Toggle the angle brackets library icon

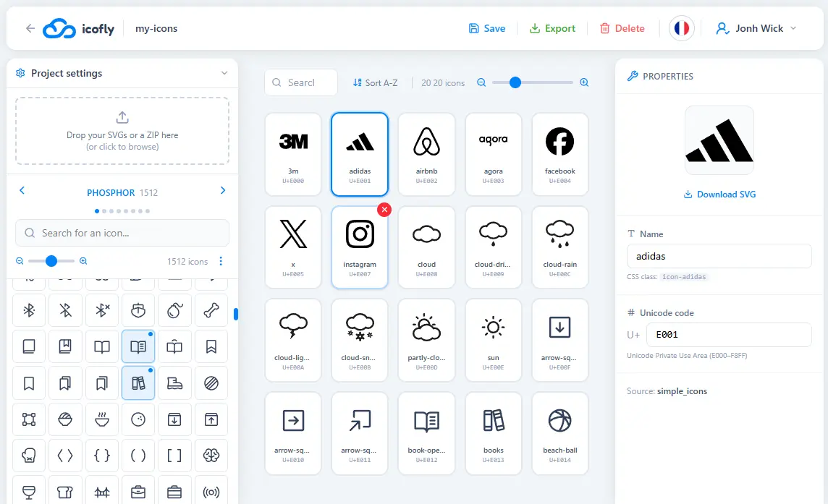coord(65,456)
